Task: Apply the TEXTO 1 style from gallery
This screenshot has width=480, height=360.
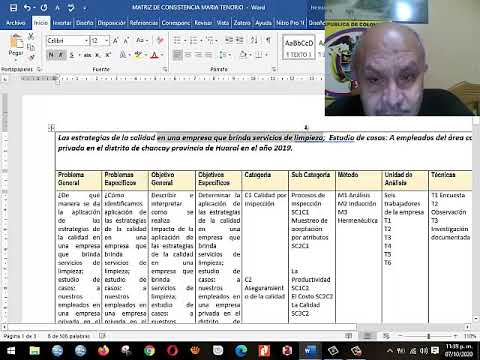Action: (299, 47)
